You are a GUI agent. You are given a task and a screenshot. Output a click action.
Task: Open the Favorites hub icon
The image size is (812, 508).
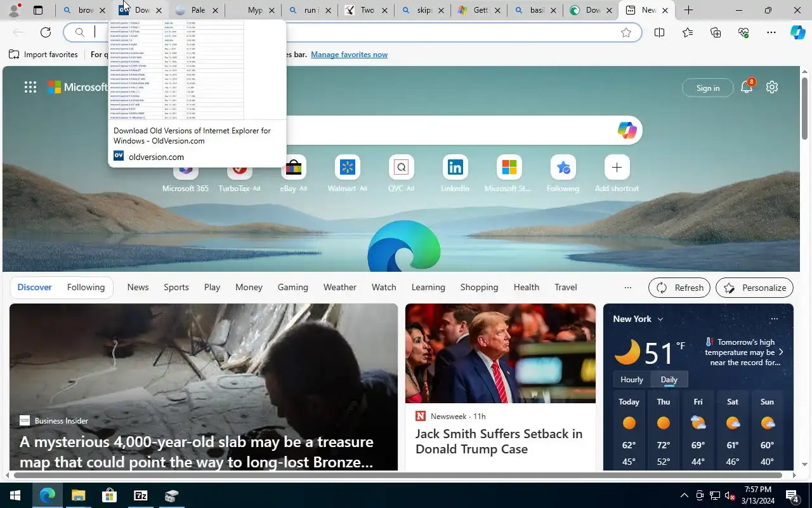688,32
